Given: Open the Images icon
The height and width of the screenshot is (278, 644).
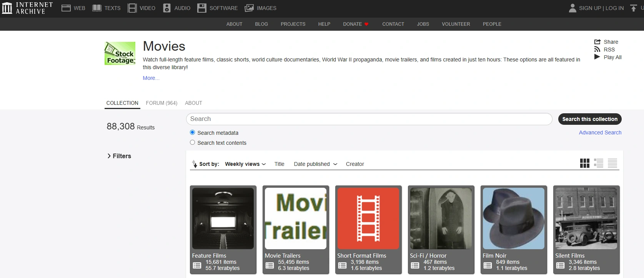Looking at the screenshot, I should [249, 8].
